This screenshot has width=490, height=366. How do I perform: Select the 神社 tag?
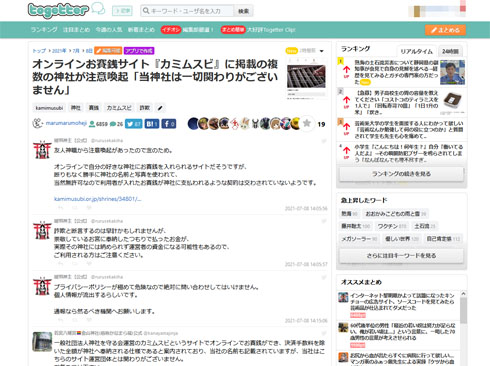tap(76, 108)
